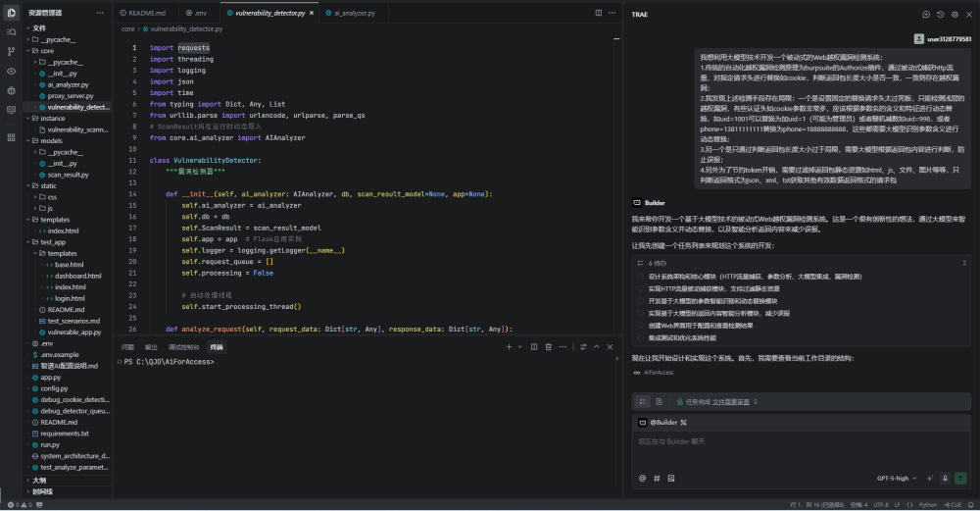Open the Search view in activity bar

11,32
